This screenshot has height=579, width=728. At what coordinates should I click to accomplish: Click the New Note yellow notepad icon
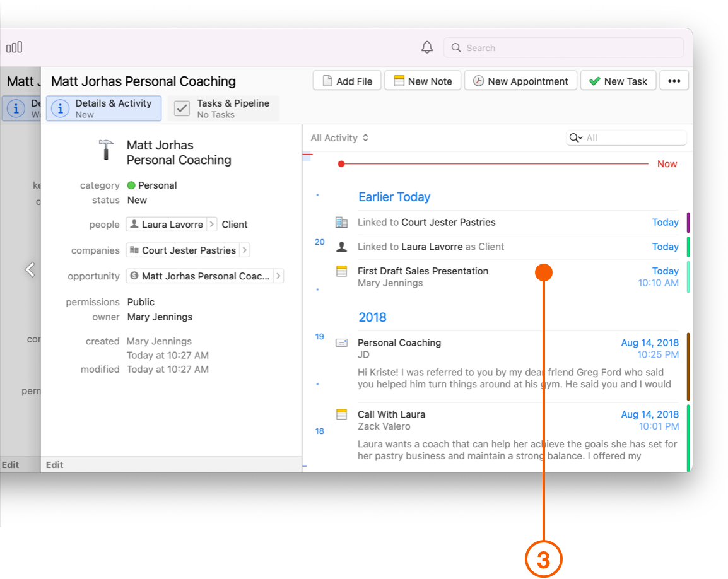coord(399,81)
